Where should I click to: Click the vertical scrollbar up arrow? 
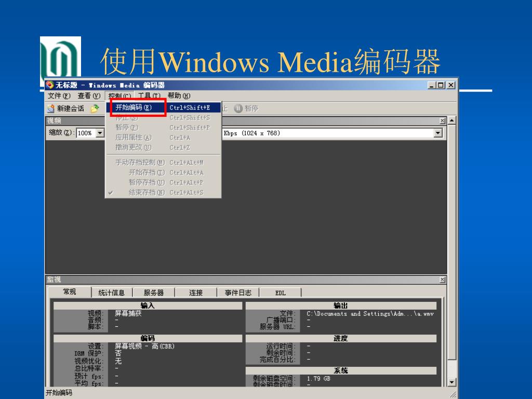click(x=451, y=121)
